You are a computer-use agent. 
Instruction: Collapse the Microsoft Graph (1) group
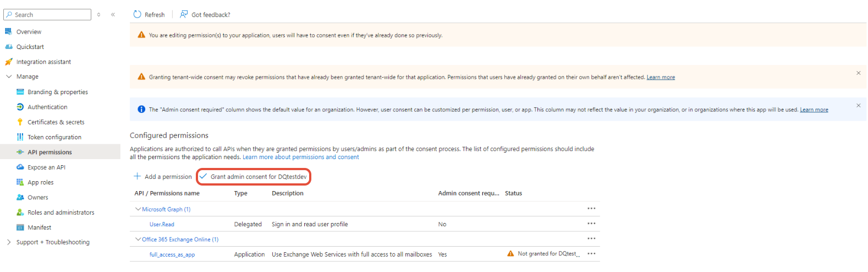pos(138,209)
